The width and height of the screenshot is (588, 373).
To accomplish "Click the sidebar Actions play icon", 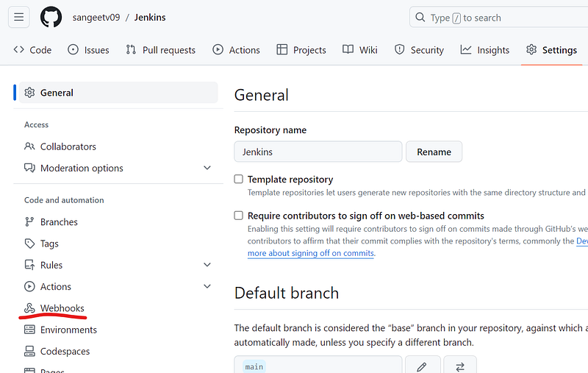I will click(x=29, y=286).
